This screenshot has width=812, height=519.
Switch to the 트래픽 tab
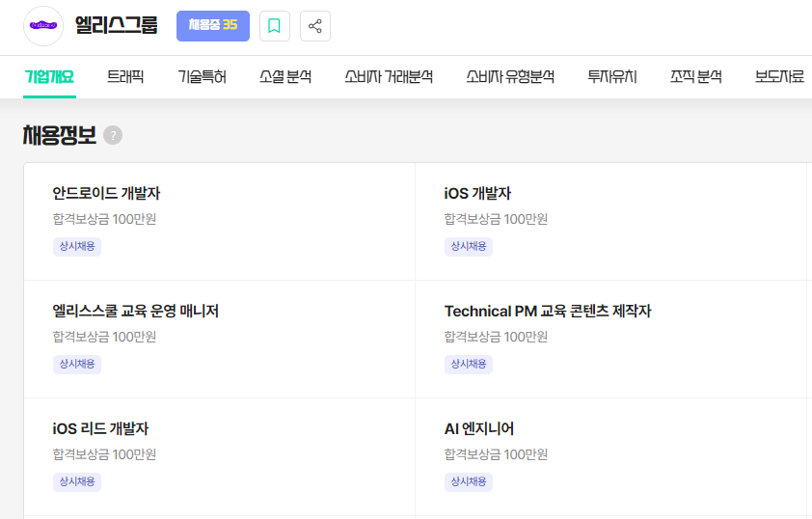[x=125, y=77]
